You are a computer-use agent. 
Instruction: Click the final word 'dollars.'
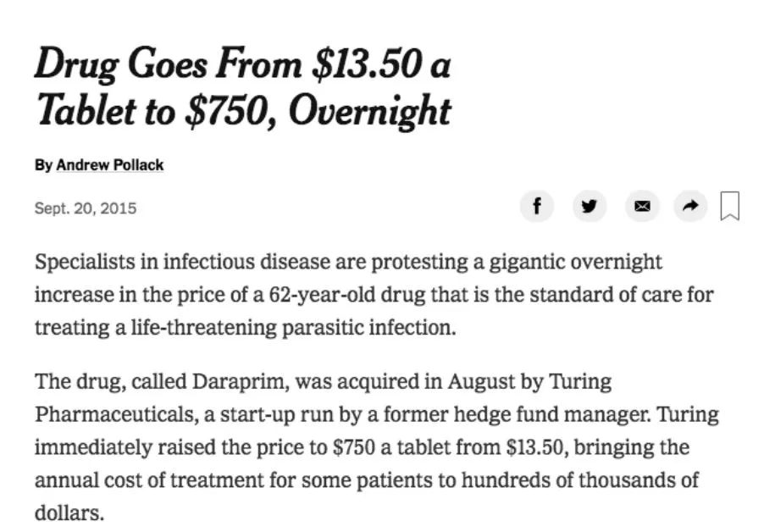click(x=69, y=513)
